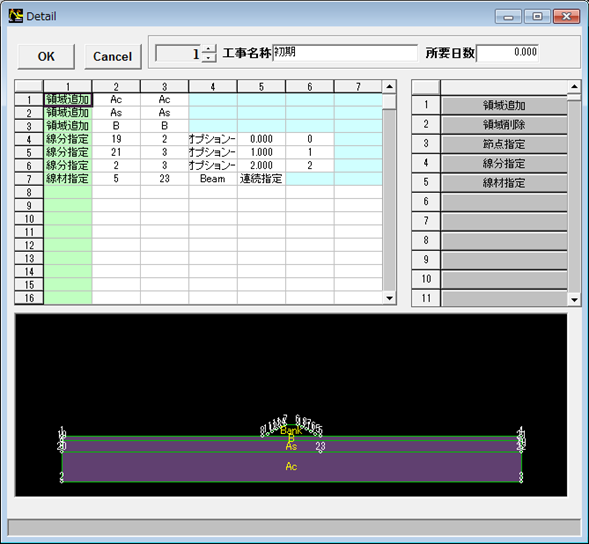Select the 領域削除 command button

504,125
